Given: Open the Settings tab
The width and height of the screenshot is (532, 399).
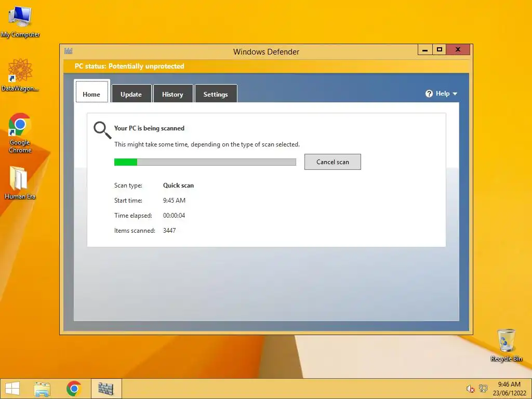Looking at the screenshot, I should (216, 94).
